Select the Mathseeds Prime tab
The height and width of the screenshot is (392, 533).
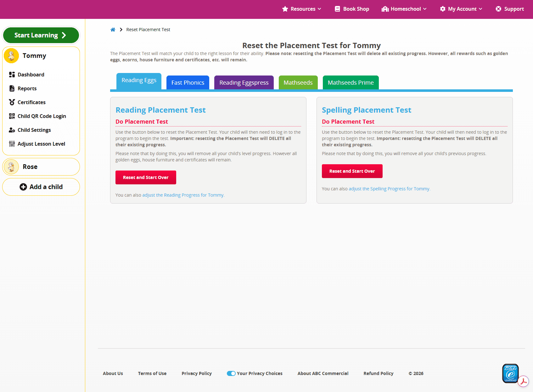tap(351, 82)
